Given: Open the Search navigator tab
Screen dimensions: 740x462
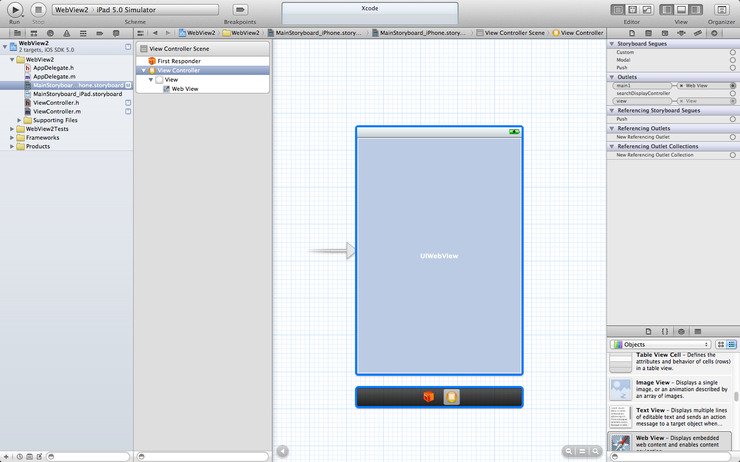Looking at the screenshot, I should click(50, 33).
